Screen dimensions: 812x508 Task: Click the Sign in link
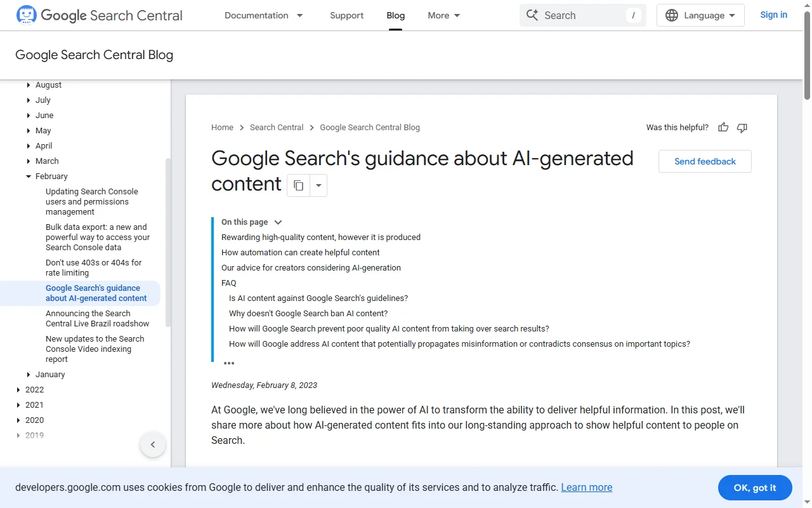773,15
